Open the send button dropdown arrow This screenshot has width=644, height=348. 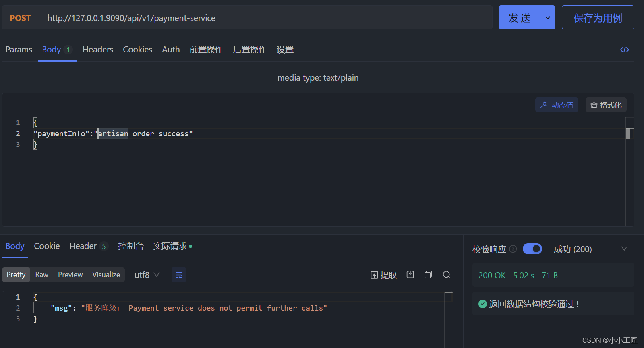pos(547,17)
